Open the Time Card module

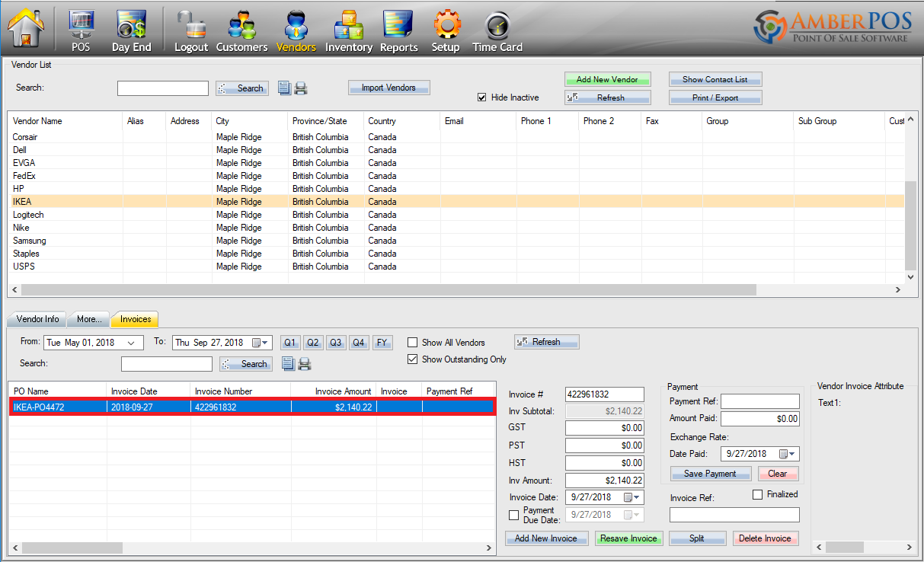pyautogui.click(x=497, y=32)
